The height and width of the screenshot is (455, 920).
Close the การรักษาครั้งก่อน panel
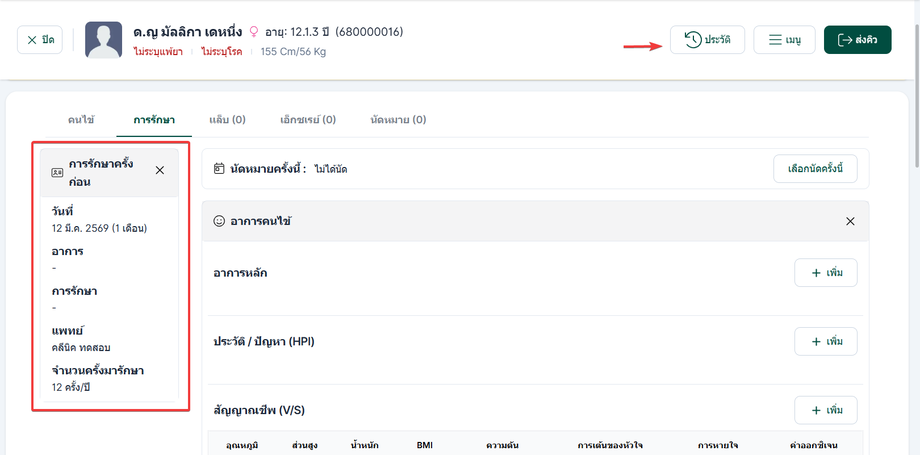pyautogui.click(x=160, y=170)
